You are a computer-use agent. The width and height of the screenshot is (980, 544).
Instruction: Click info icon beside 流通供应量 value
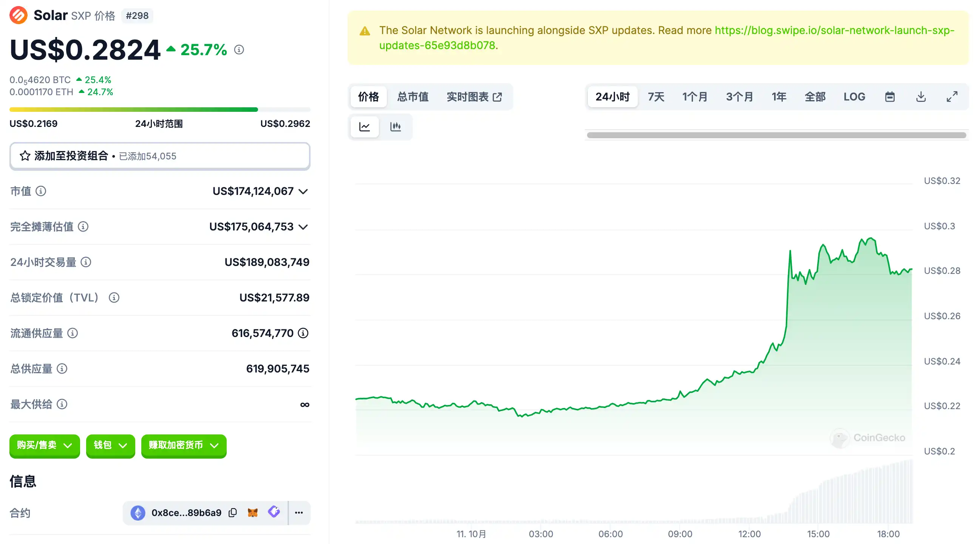coord(303,333)
